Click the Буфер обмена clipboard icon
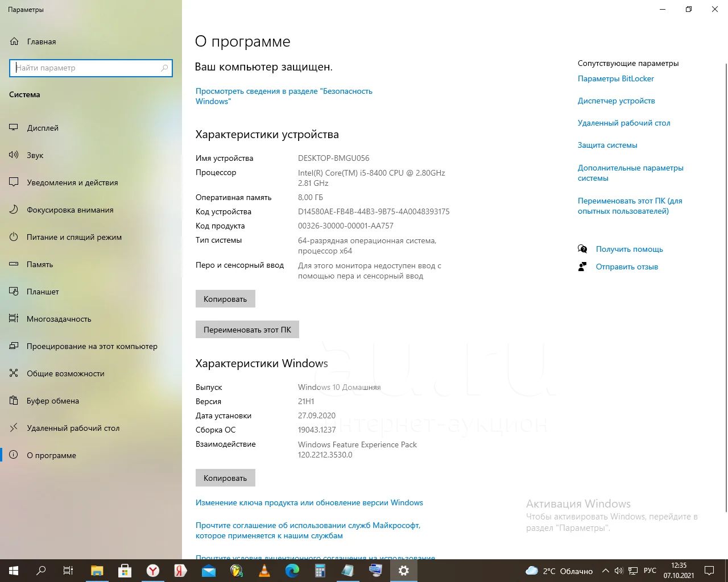Screen dimensions: 728x582 [x=14, y=401]
